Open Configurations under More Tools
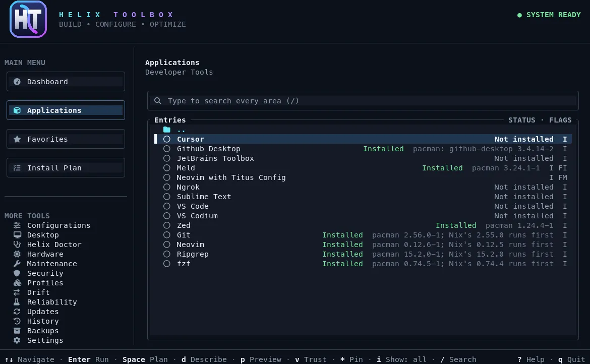590x364 pixels. click(x=58, y=225)
